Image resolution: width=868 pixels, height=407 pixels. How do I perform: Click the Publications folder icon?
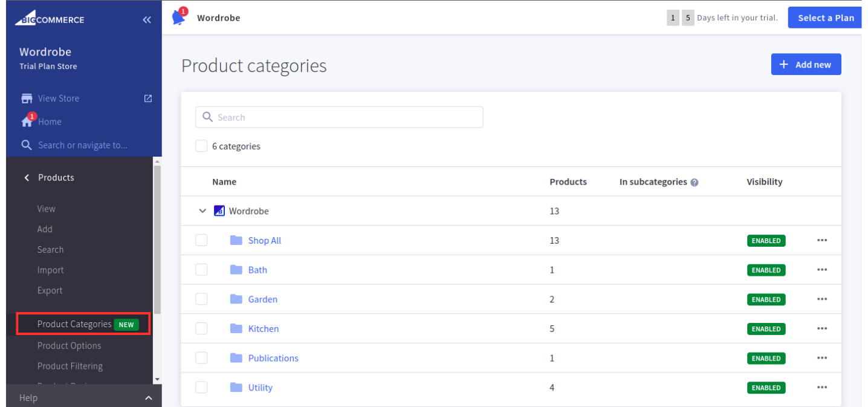[x=236, y=358]
